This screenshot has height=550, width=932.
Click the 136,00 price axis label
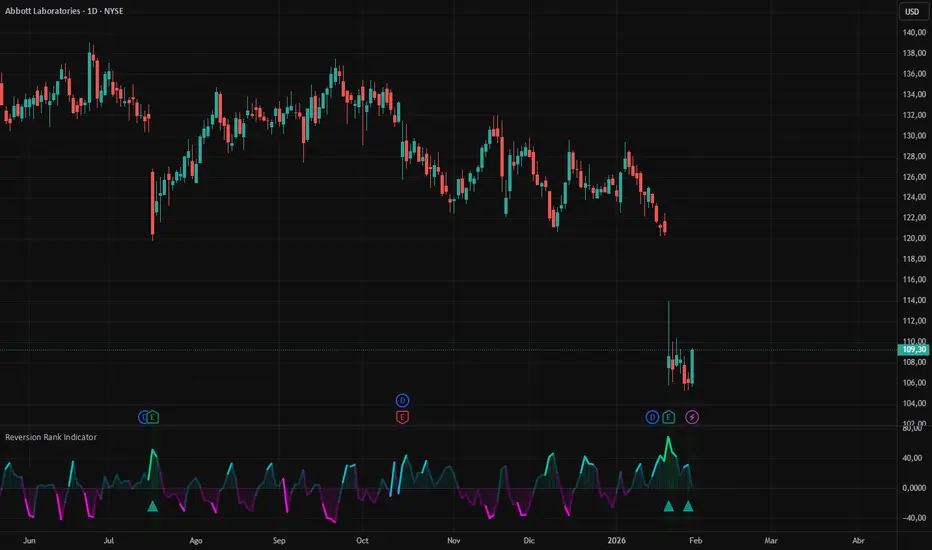[x=914, y=74]
